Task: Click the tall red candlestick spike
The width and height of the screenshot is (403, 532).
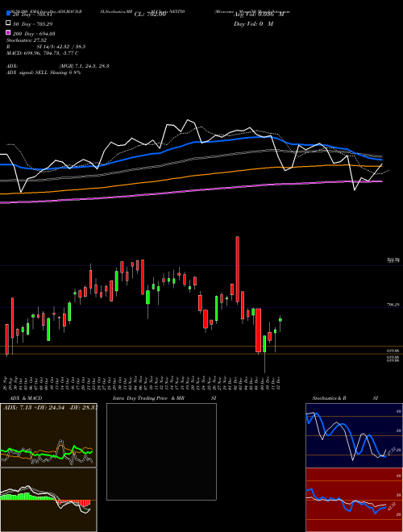Action: (x=238, y=269)
